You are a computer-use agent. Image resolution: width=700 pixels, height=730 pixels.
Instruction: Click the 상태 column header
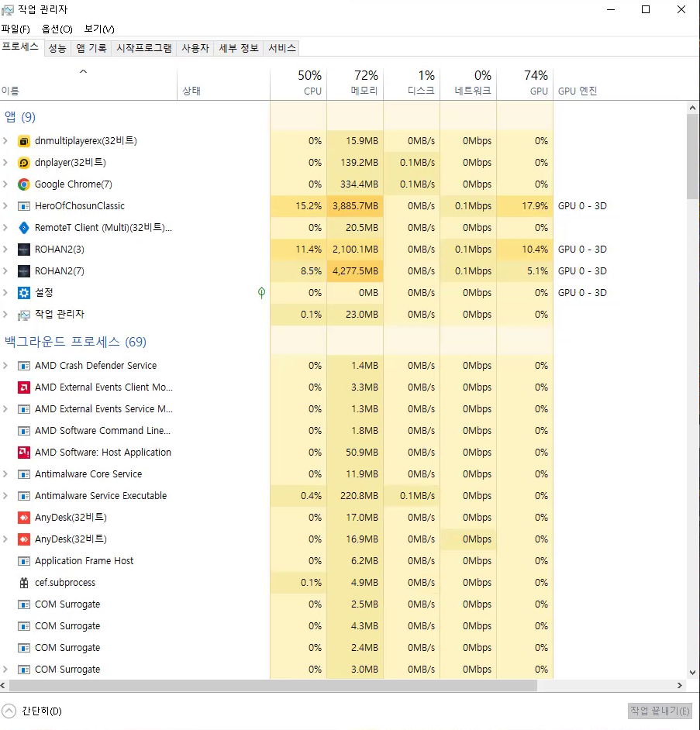[223, 84]
